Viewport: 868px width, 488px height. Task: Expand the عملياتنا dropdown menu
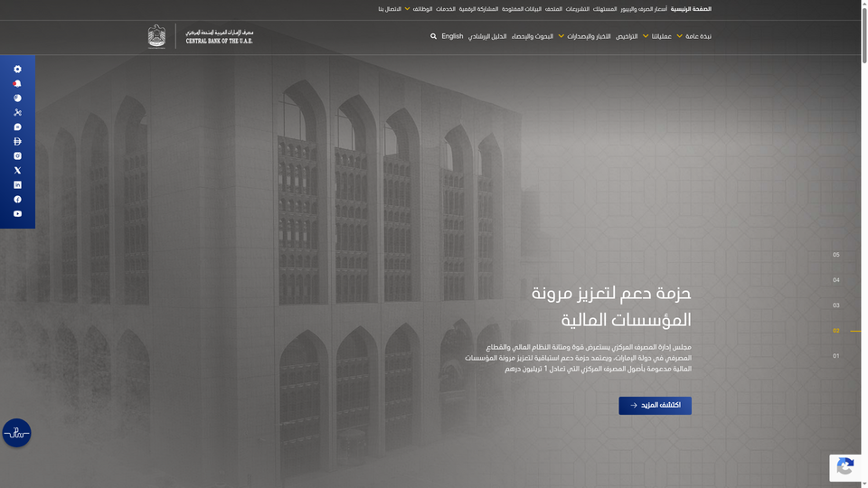coord(657,37)
